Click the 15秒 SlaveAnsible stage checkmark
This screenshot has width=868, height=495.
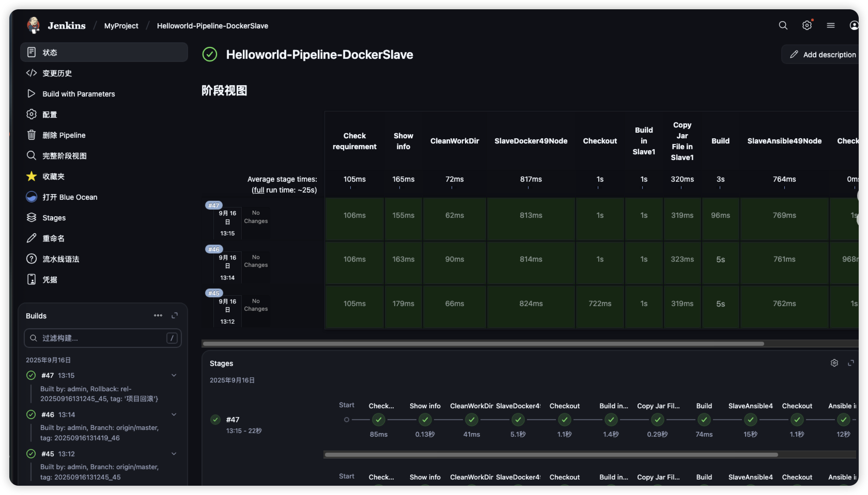pos(751,420)
